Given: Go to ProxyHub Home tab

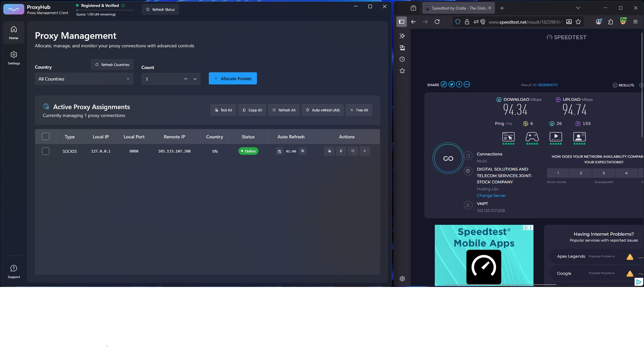Looking at the screenshot, I should (14, 32).
